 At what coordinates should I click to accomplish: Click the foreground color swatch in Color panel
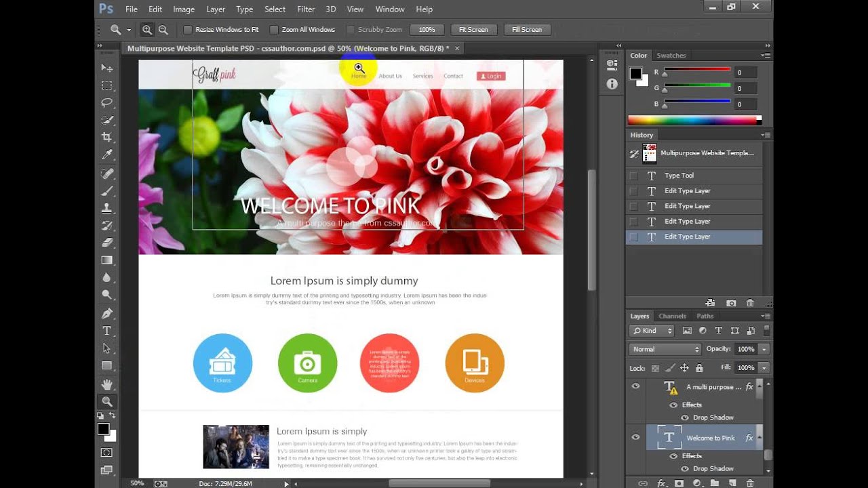[x=635, y=73]
